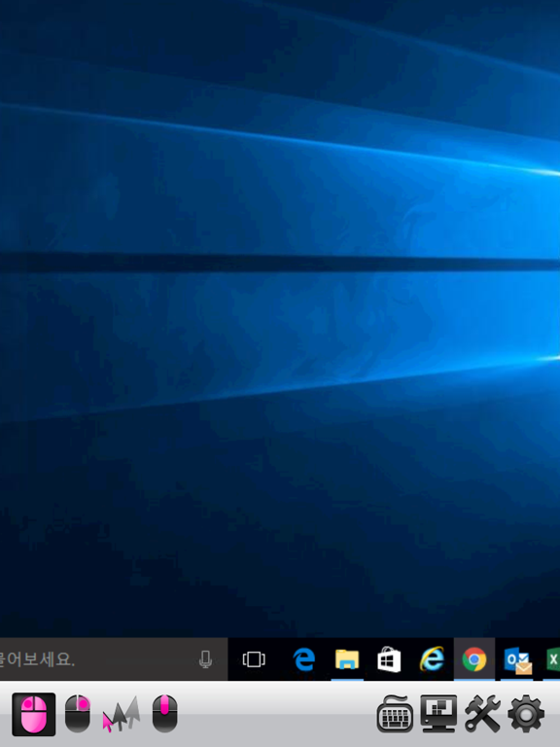The height and width of the screenshot is (747, 560).
Task: Switch to right-click mouse mode
Action: [78, 714]
